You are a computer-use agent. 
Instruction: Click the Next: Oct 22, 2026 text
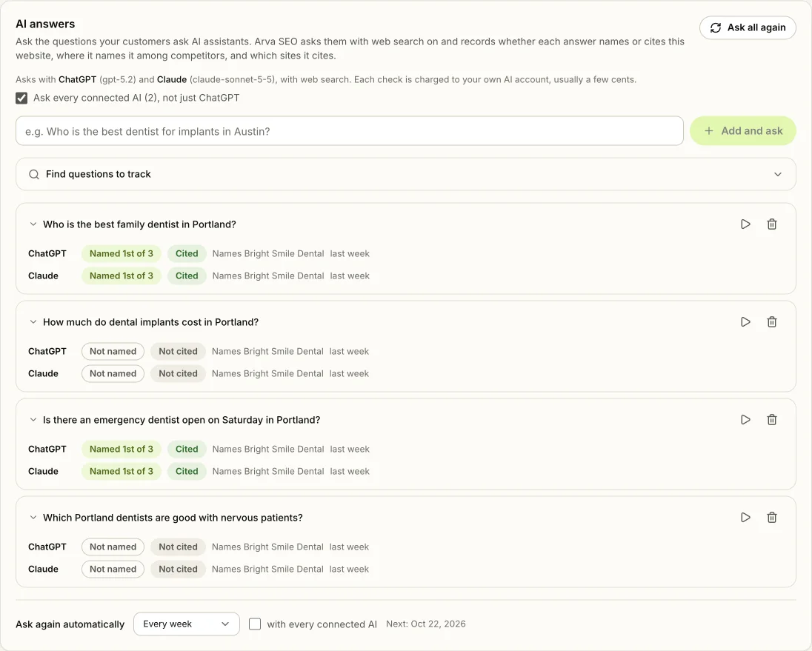(426, 624)
